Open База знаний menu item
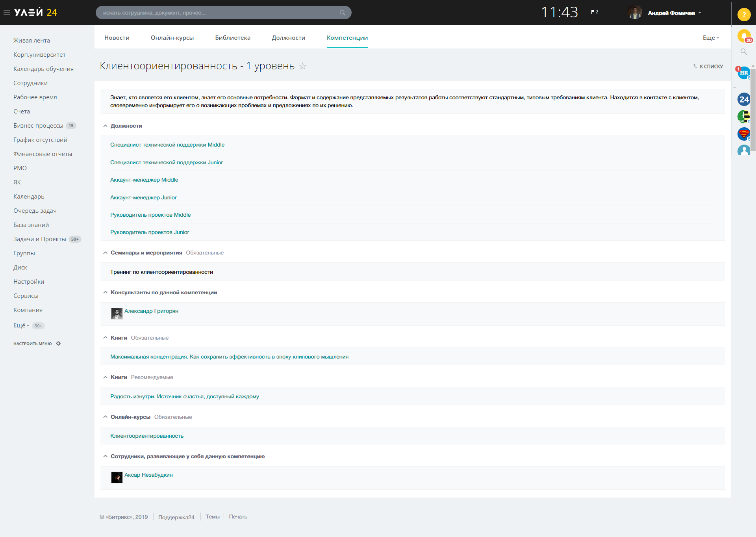Screen dimensions: 756x537 pos(31,225)
